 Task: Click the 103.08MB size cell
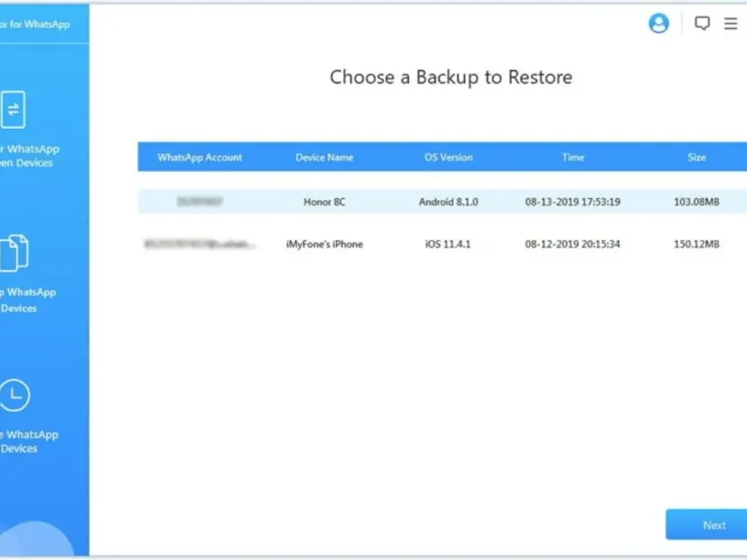coord(697,202)
